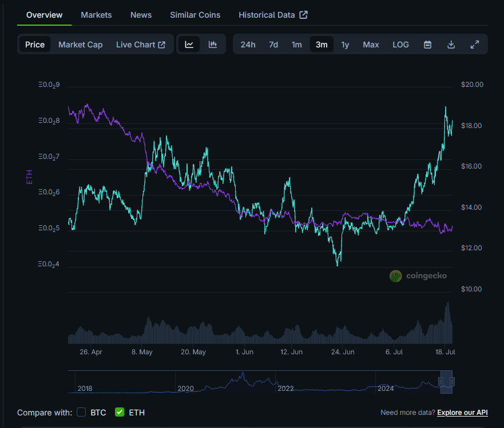Open the Markets tab
504x428 pixels.
(x=96, y=15)
